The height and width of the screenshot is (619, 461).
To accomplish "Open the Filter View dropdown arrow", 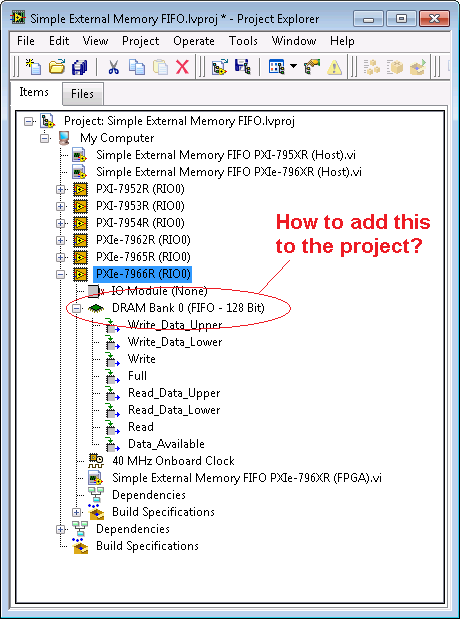I will [293, 66].
